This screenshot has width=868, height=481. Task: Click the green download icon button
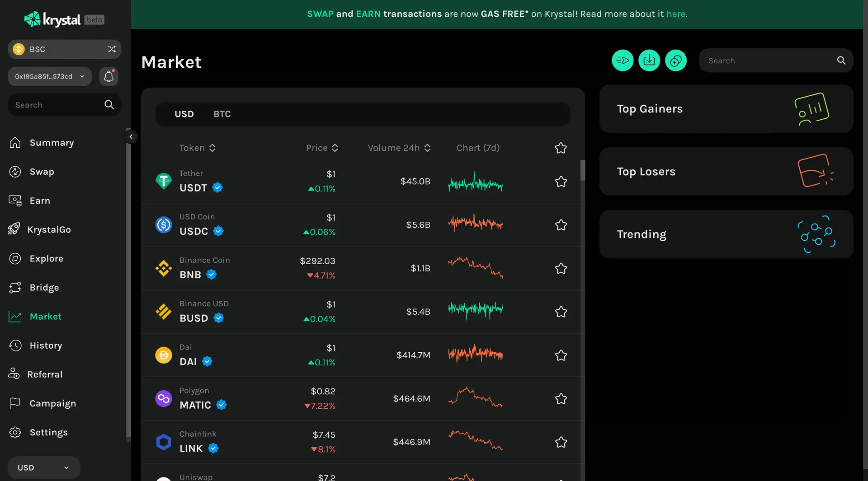(649, 61)
